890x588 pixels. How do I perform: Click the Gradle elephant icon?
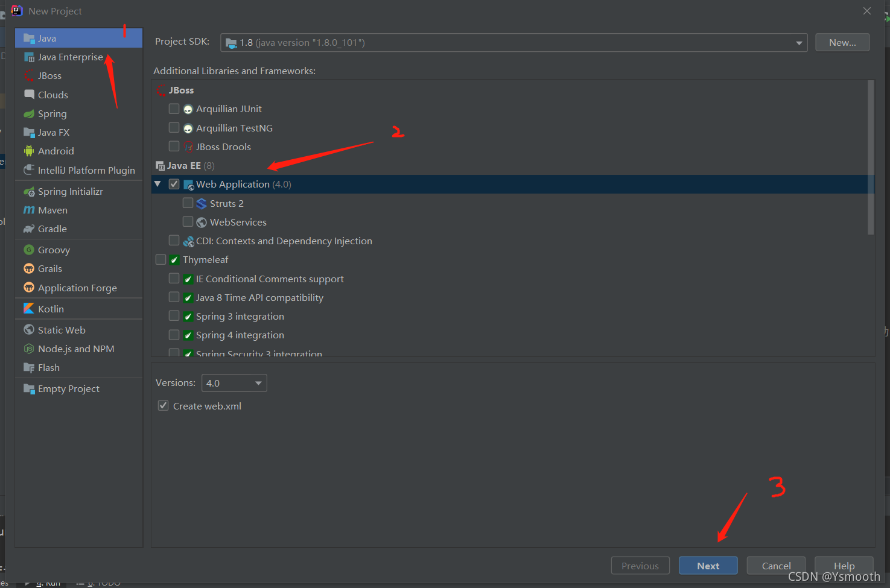[29, 229]
